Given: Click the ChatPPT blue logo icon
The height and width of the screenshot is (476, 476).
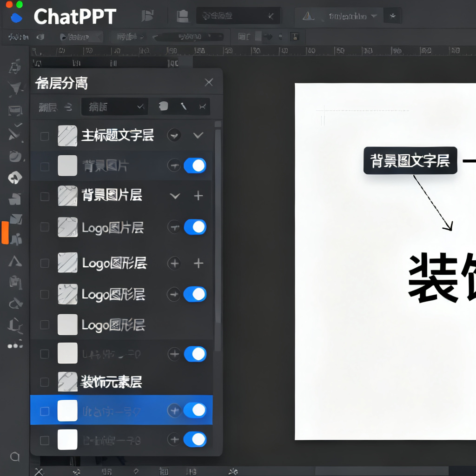Looking at the screenshot, I should tap(16, 18).
